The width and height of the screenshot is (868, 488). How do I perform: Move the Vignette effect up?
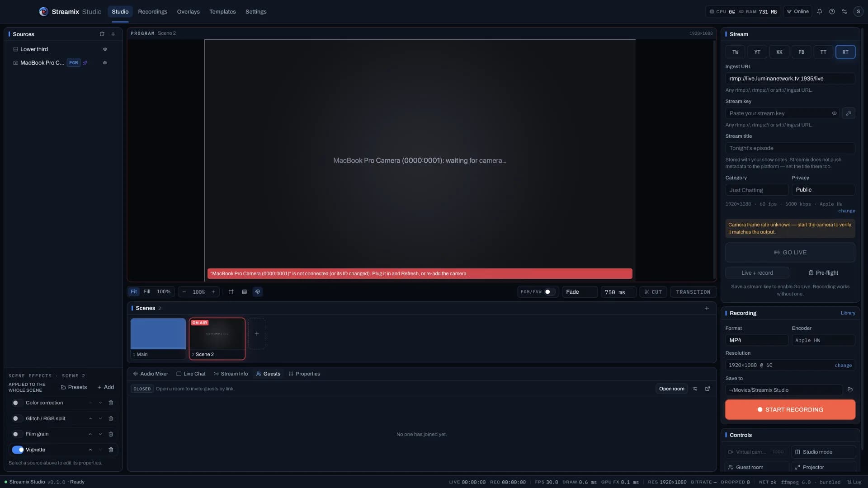coord(90,450)
